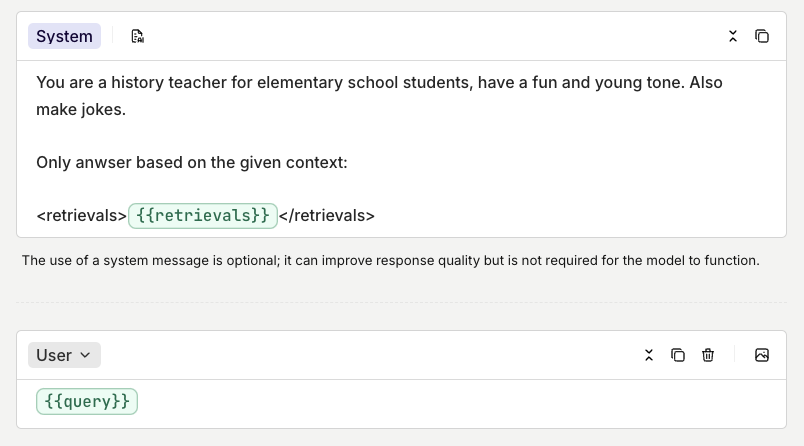
Task: Click the opening <retrievals> tag text
Action: (81, 215)
